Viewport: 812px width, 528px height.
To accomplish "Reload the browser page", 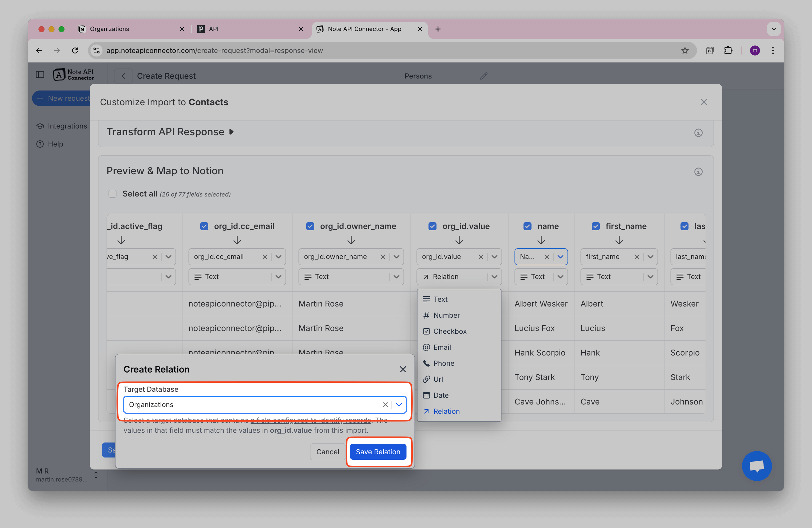I will pyautogui.click(x=75, y=50).
